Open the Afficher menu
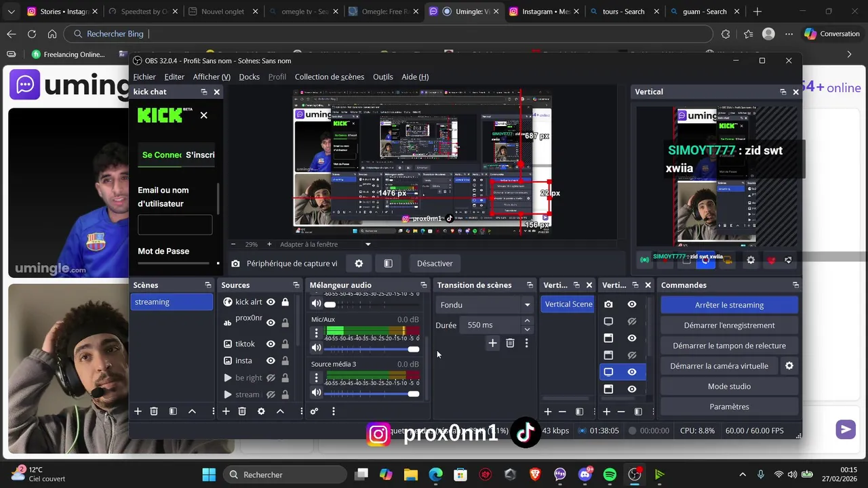 pos(212,77)
